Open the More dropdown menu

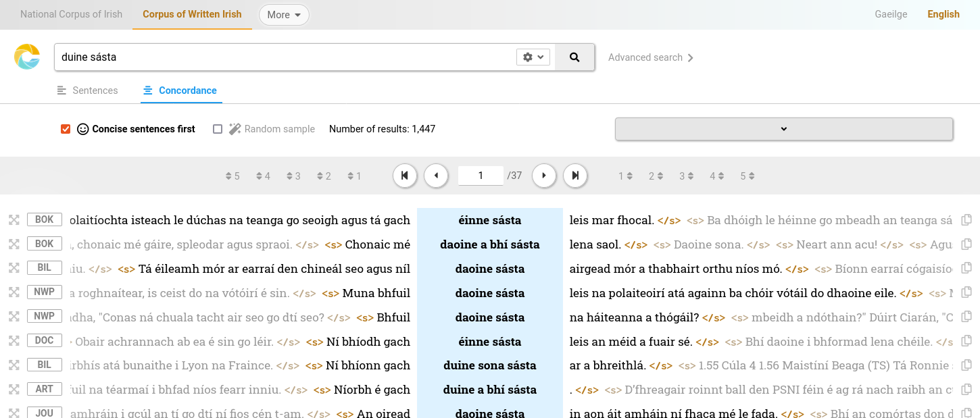(x=284, y=15)
